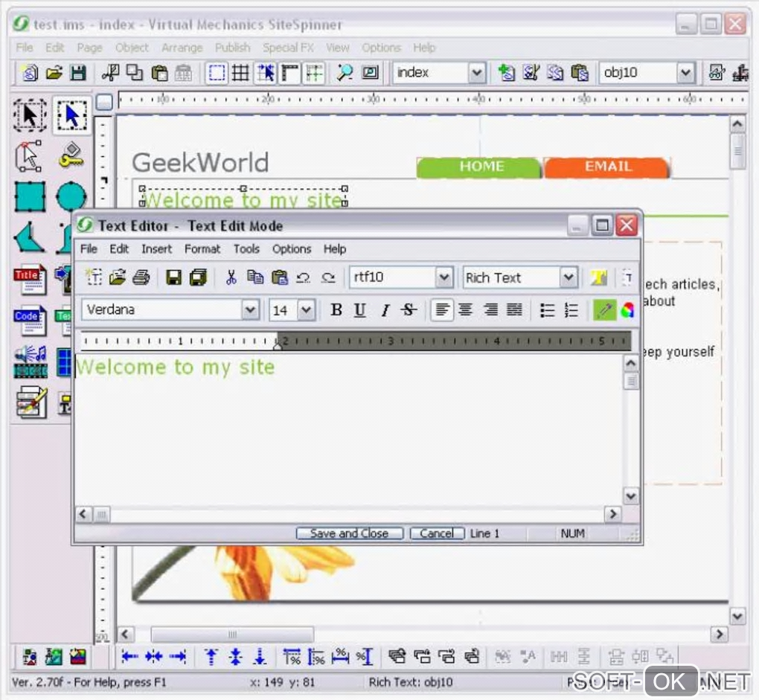
Task: Select the multimedia sound/video tool
Action: 30,362
